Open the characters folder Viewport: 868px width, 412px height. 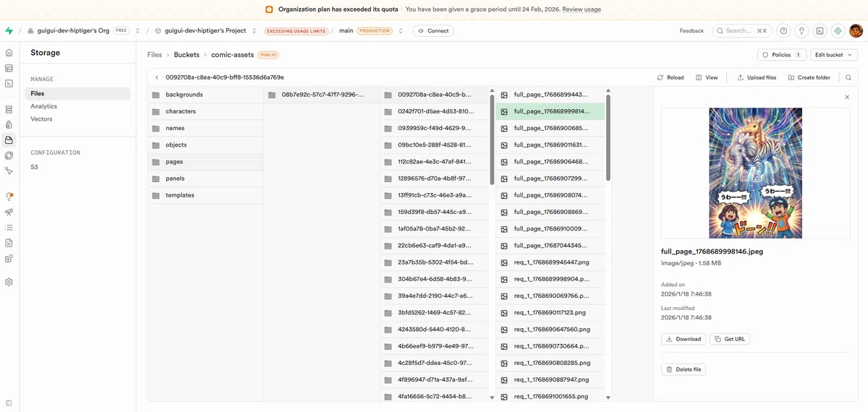[x=205, y=111]
